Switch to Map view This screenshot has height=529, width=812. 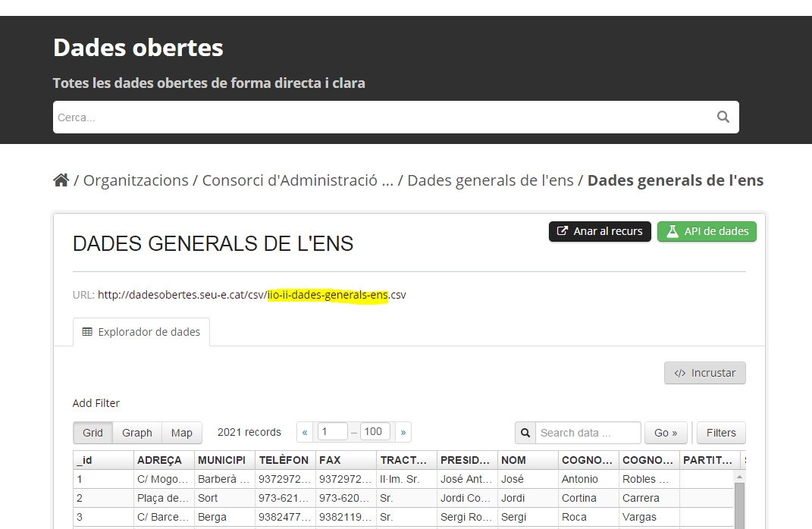coord(182,433)
